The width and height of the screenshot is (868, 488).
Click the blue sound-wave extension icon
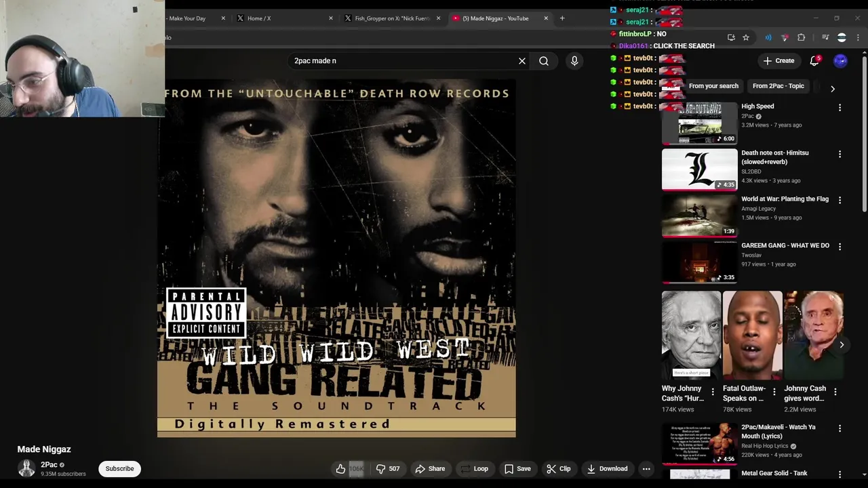(x=768, y=38)
